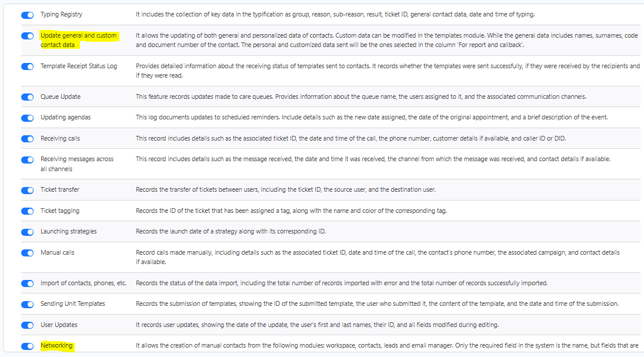This screenshot has height=357, width=644.
Task: Switch off the Updating agendas toggle
Action: (x=27, y=118)
